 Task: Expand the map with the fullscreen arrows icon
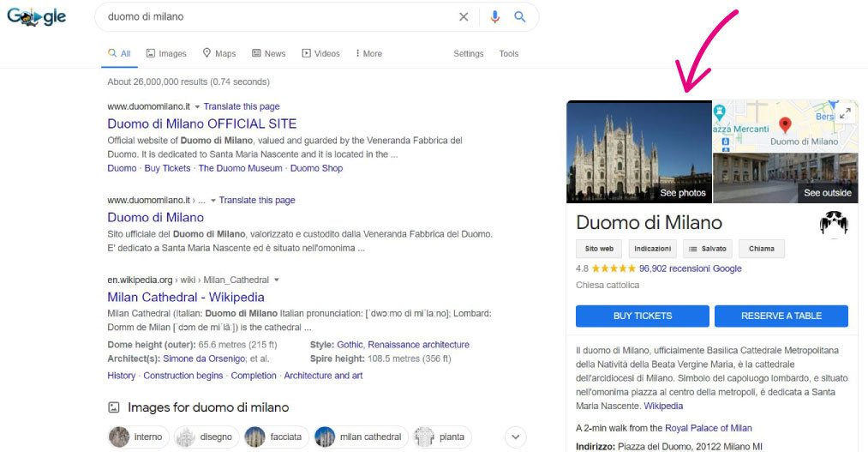tap(845, 113)
